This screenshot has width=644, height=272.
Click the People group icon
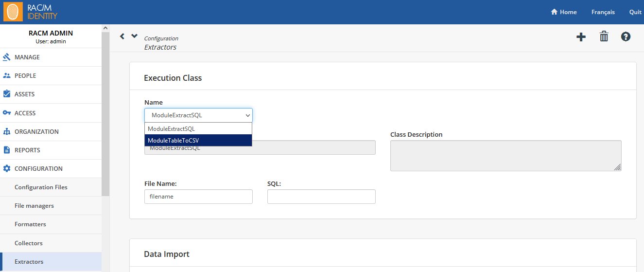point(7,75)
